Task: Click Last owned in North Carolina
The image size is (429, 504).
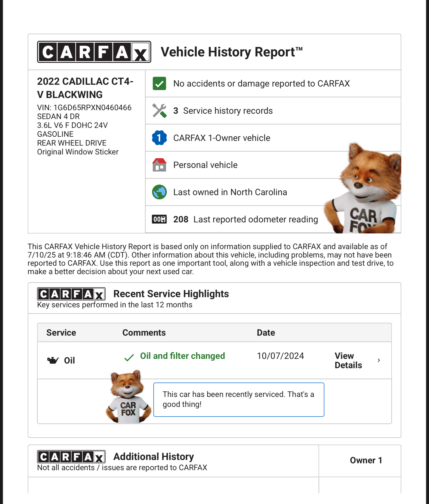Action: pos(230,192)
